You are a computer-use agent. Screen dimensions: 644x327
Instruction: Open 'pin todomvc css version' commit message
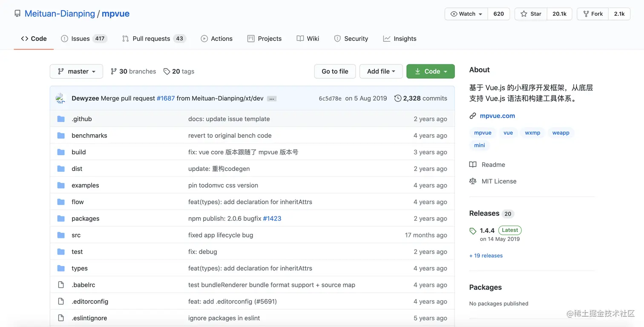pyautogui.click(x=223, y=185)
